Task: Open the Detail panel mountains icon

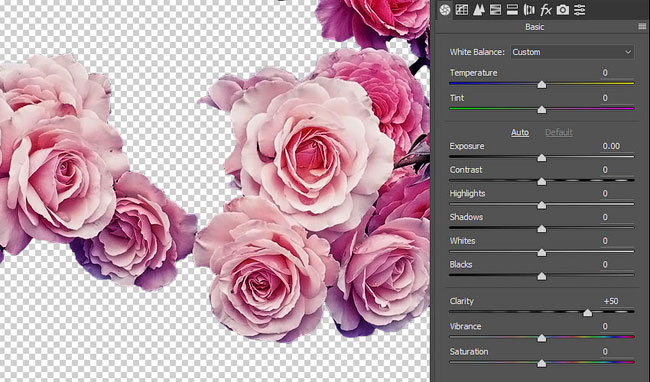Action: click(x=479, y=10)
